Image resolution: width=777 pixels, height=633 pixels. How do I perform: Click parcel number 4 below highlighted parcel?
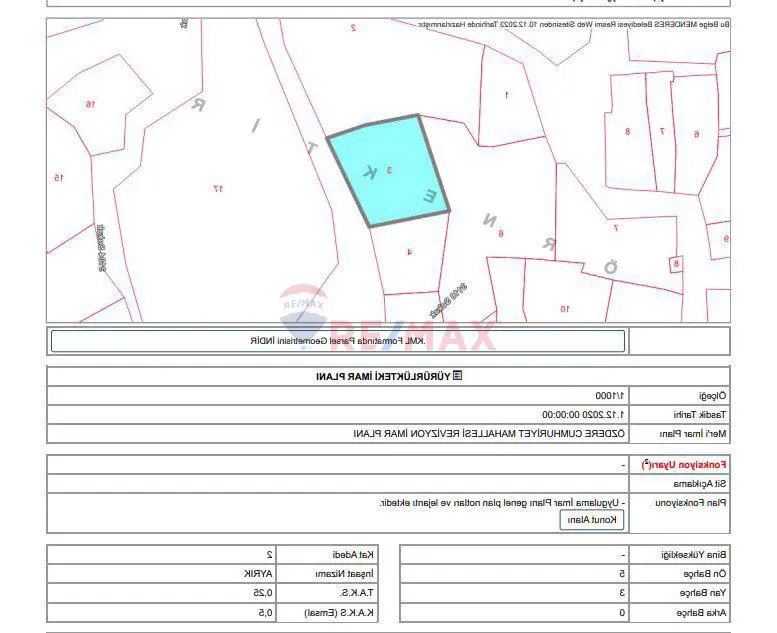(409, 252)
